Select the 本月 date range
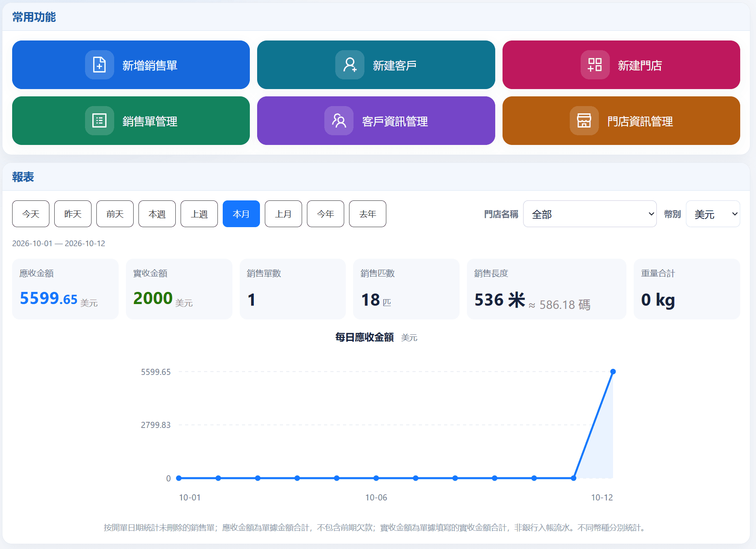 click(x=241, y=214)
